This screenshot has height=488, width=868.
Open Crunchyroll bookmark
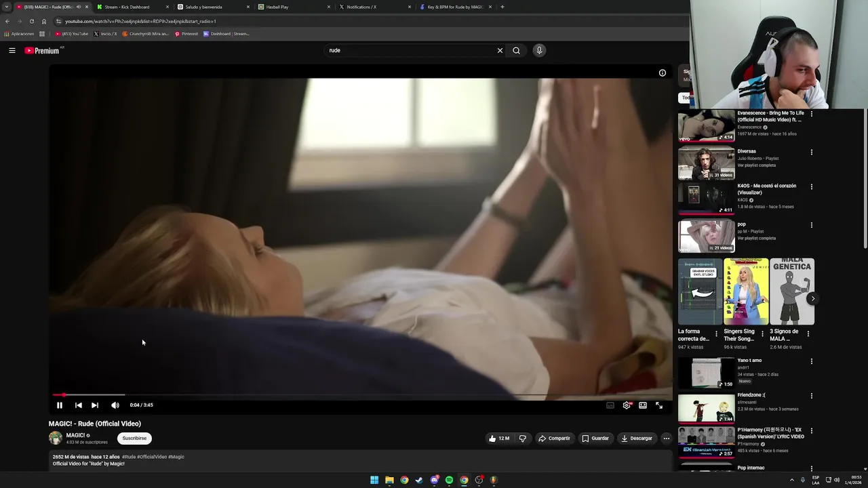point(145,34)
